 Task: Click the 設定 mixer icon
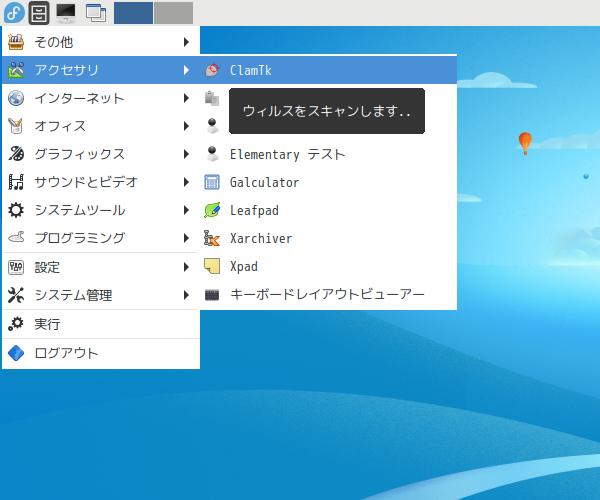coord(16,267)
